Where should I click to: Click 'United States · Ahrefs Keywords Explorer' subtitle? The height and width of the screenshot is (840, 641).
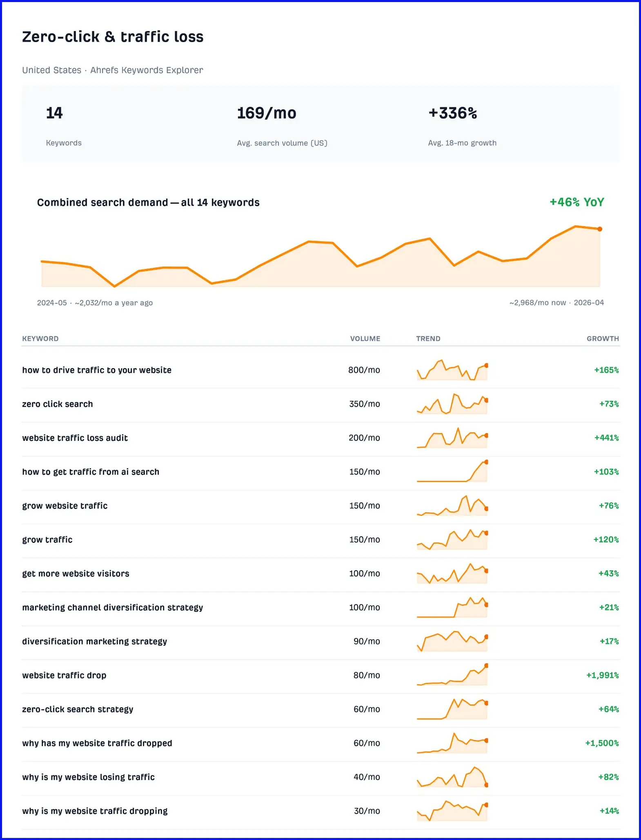tap(113, 70)
